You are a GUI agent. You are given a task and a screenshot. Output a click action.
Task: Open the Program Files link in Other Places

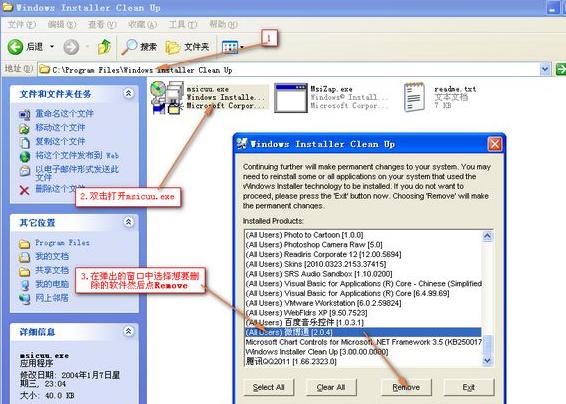[62, 243]
